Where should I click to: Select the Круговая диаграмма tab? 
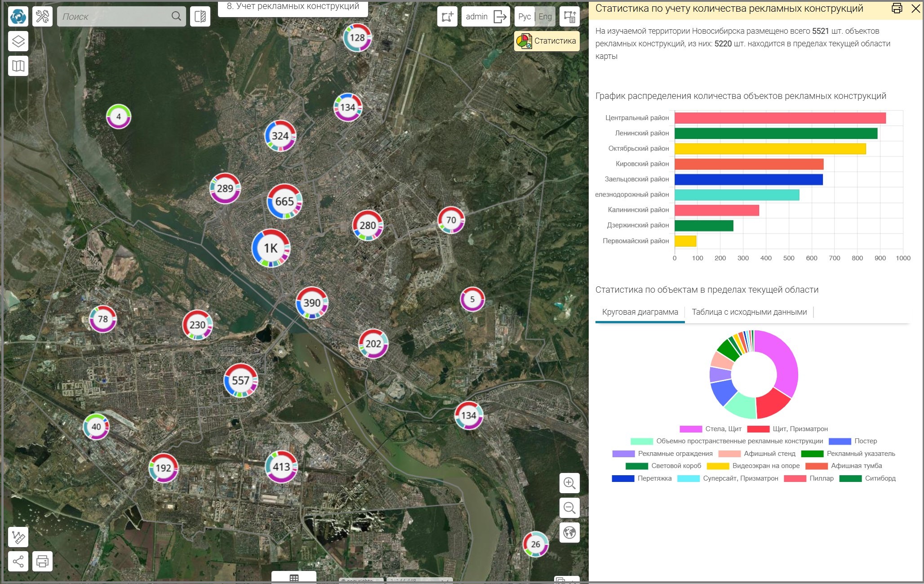click(640, 312)
